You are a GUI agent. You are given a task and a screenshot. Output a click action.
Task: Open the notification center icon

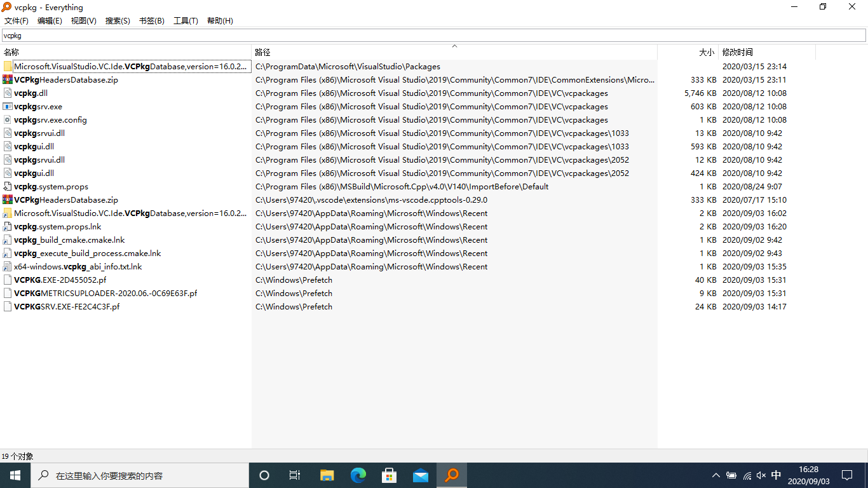pos(847,475)
